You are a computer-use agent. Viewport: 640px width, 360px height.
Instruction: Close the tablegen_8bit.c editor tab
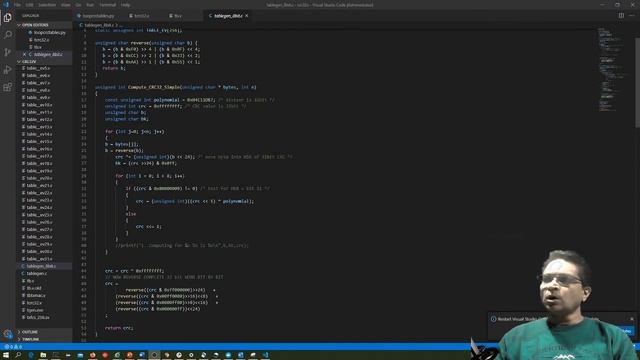(247, 16)
